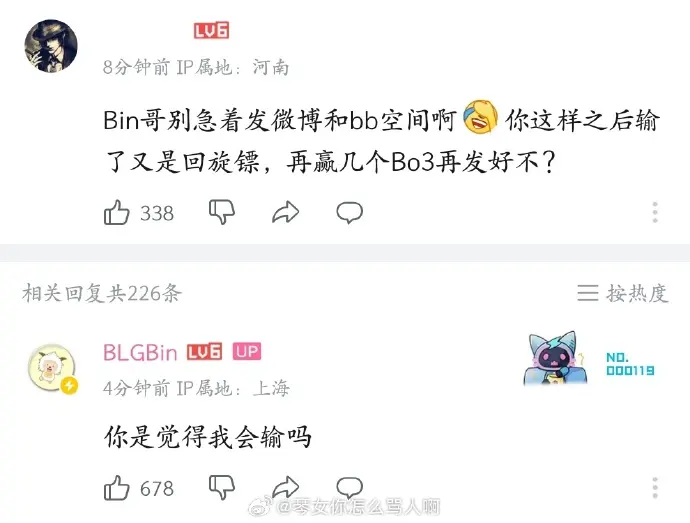The height and width of the screenshot is (523, 690).
Task: Tap the LV6 badge of top commenter
Action: (x=211, y=30)
